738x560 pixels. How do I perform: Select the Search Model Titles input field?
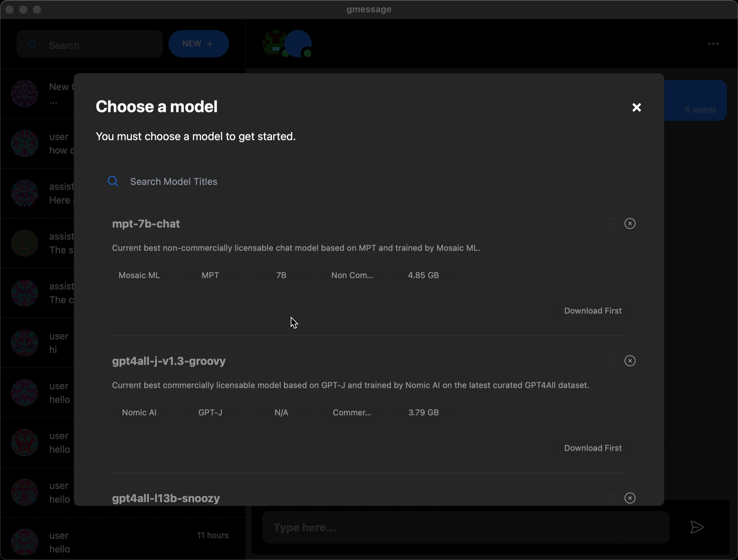pos(369,181)
